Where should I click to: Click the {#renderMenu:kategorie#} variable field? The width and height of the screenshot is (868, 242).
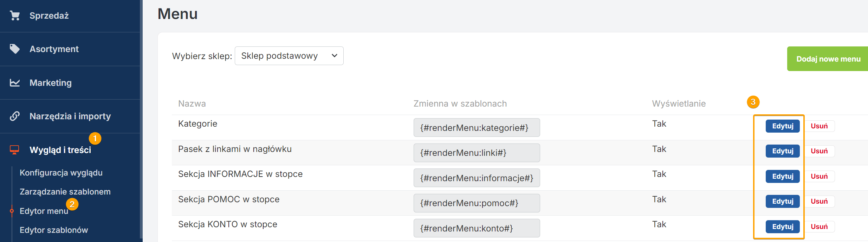477,128
